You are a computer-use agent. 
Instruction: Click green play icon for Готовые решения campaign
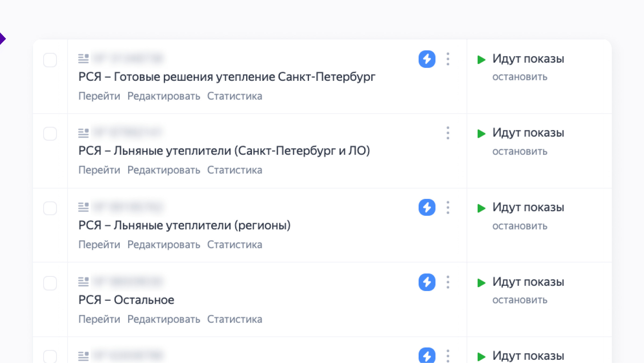click(481, 60)
